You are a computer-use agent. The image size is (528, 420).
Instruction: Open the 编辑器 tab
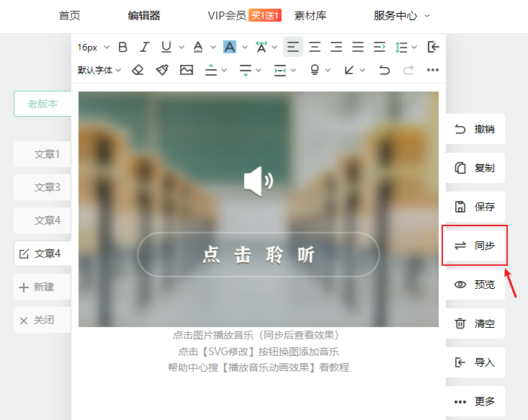pos(144,16)
